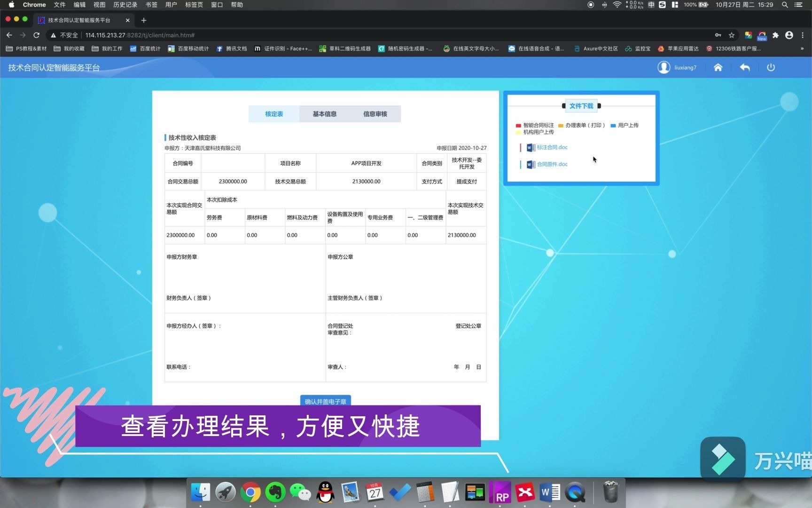Open Launchpad rocket icon in the dock
Screen dimensions: 812x508
pyautogui.click(x=226, y=492)
